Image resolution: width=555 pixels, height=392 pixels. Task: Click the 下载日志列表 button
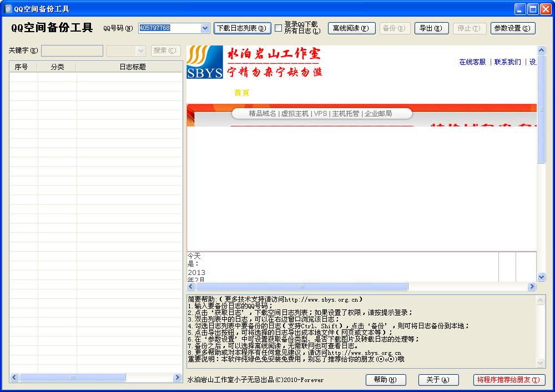click(243, 28)
